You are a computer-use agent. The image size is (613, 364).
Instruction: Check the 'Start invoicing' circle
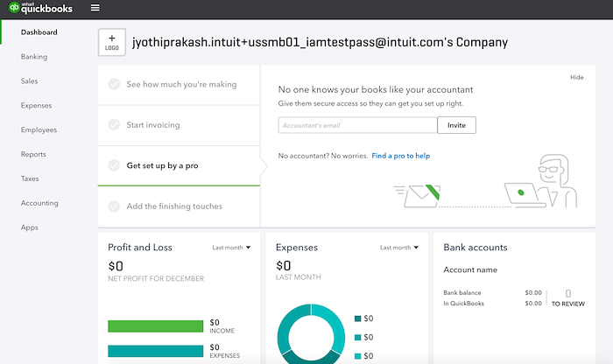(114, 125)
